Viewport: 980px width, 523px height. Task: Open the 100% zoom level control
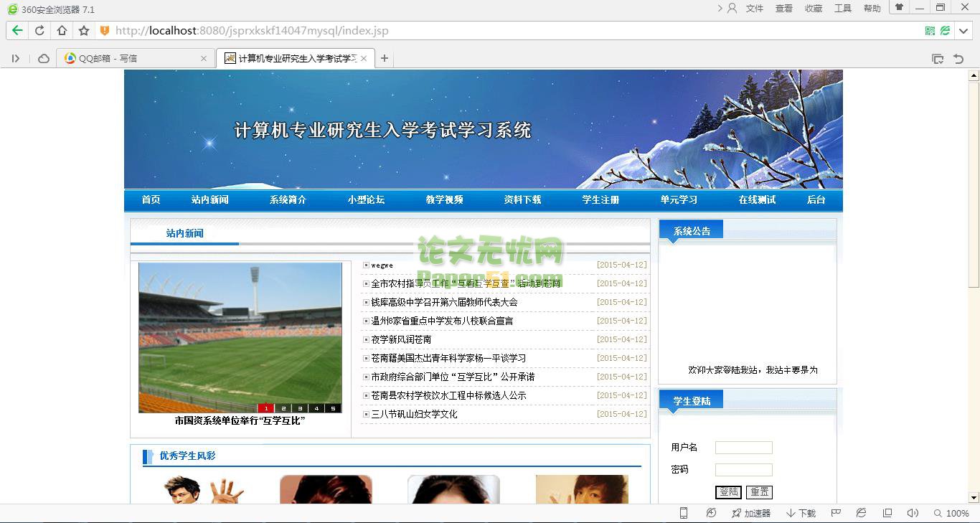951,513
